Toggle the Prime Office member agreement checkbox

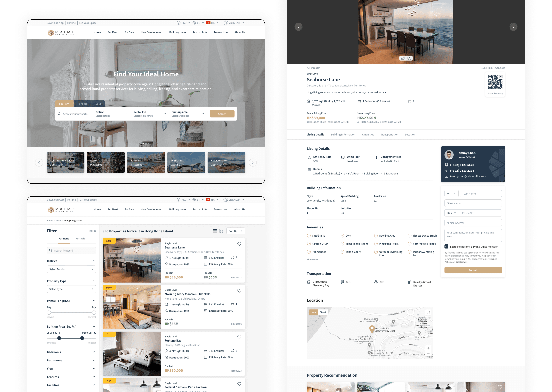point(447,246)
